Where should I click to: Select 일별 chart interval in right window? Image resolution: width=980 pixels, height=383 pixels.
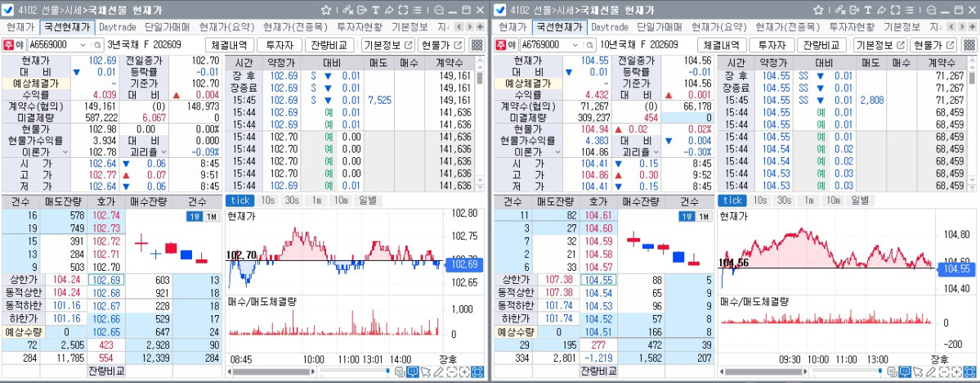click(859, 201)
